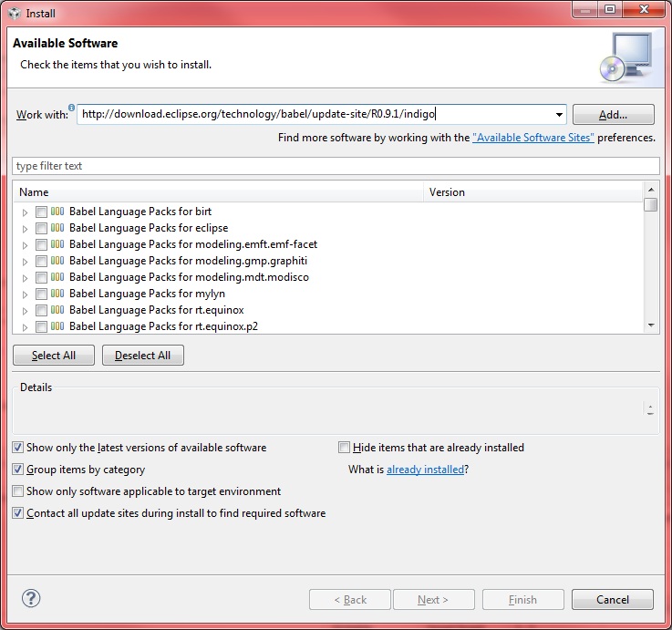Click the Install window title icon
This screenshot has height=630, width=672.
[15, 14]
